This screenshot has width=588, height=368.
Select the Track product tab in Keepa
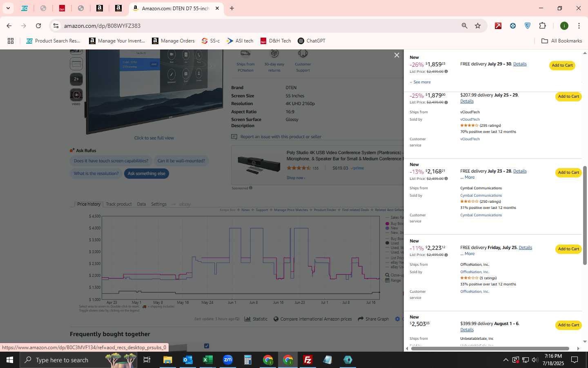[119, 204]
